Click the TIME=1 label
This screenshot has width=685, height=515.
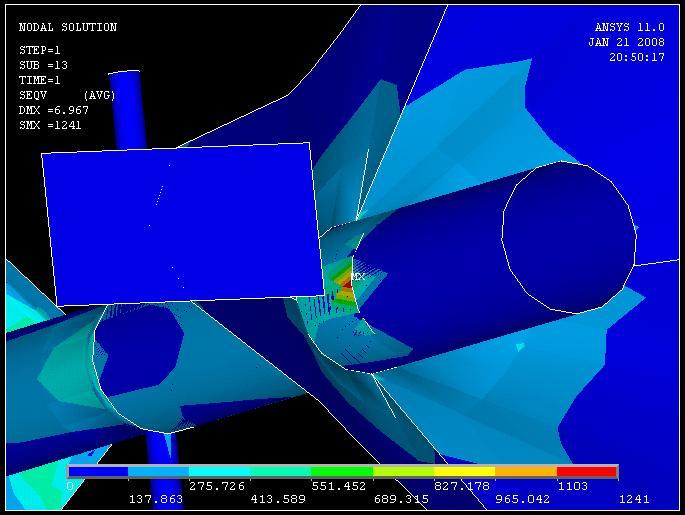[39, 80]
